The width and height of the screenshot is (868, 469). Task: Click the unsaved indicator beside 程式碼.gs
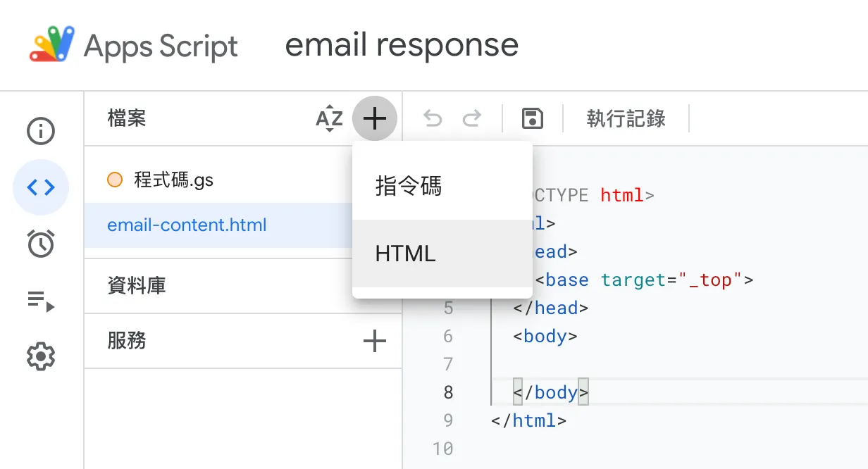[115, 180]
